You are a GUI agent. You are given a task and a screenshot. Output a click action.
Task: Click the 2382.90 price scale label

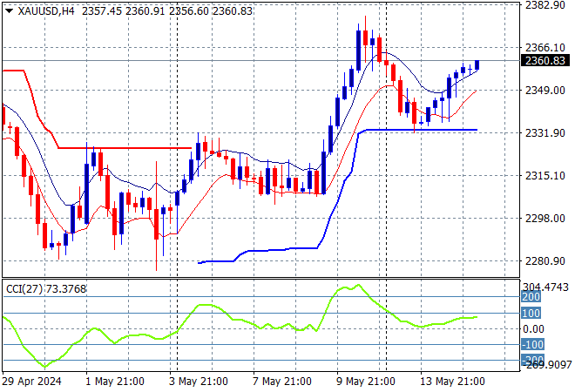click(x=545, y=4)
